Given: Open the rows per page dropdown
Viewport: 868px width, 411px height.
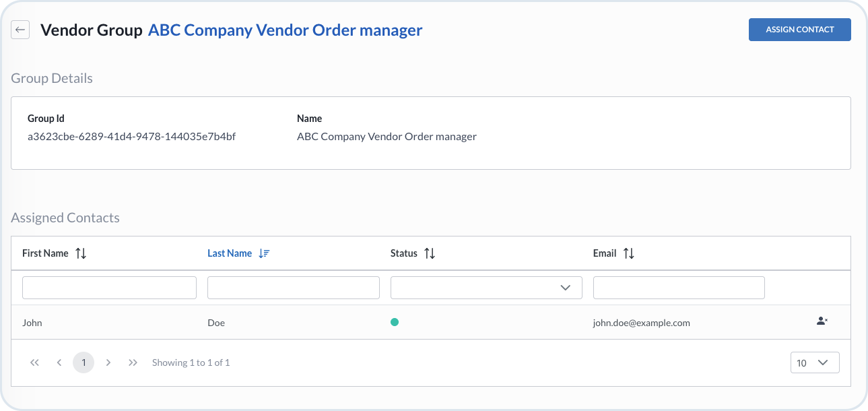Looking at the screenshot, I should coord(815,362).
